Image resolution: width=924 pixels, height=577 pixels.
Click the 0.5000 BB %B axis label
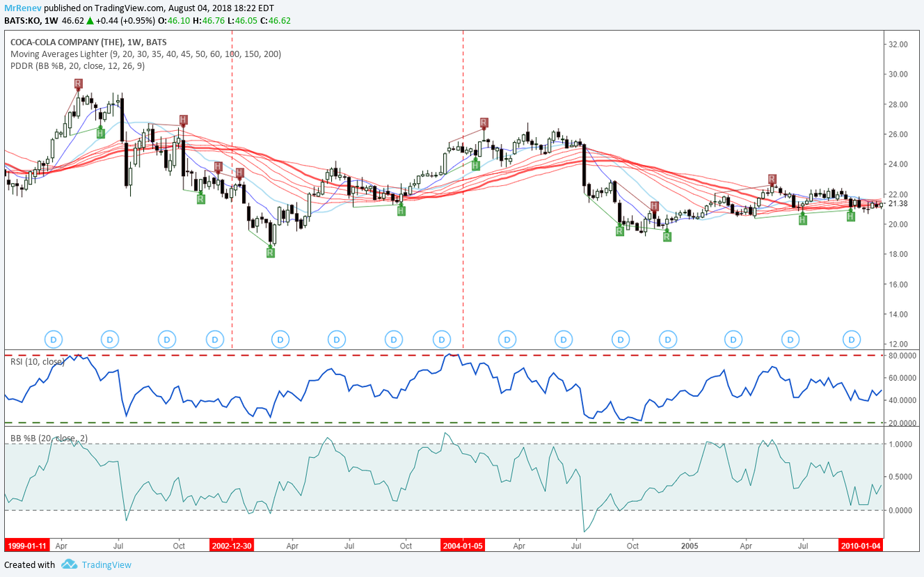coord(902,477)
